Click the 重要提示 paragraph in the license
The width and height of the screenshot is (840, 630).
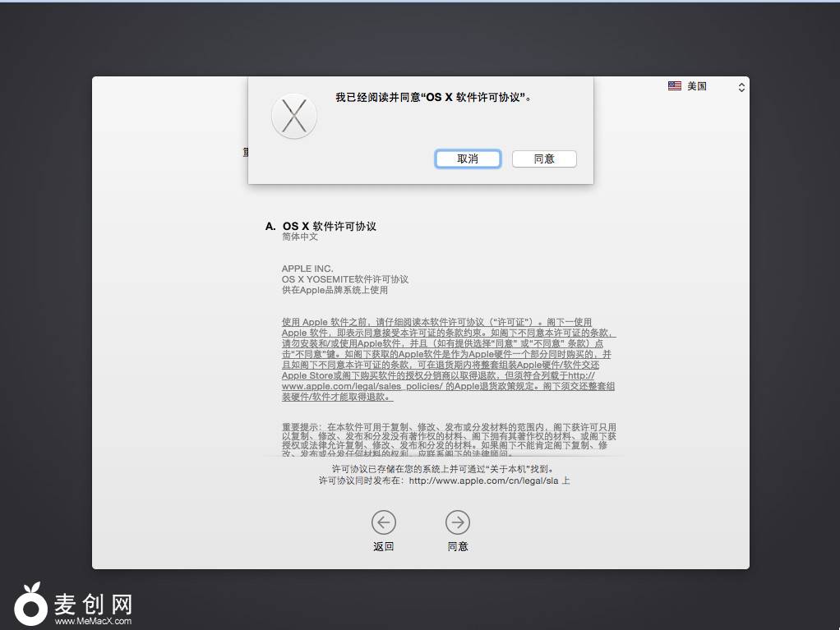tap(448, 436)
